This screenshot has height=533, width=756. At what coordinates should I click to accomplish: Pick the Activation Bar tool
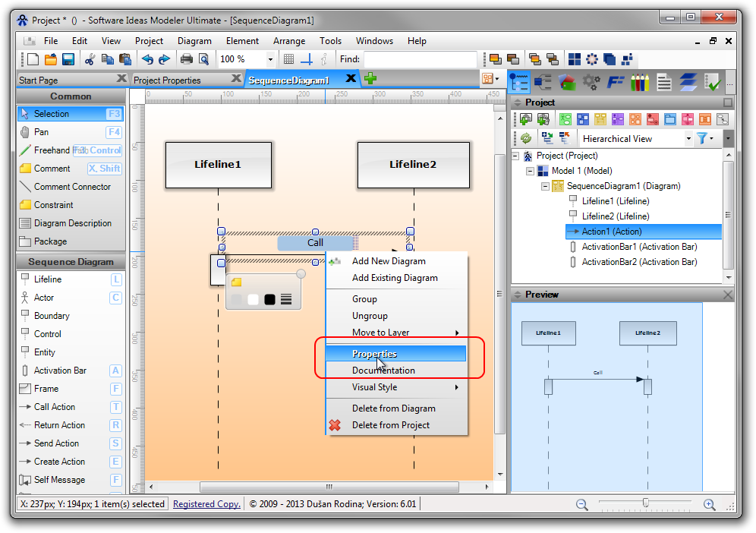(x=71, y=371)
